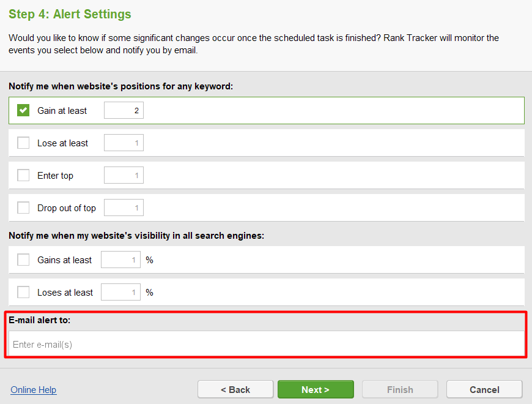The width and height of the screenshot is (532, 404).
Task: Go to previous step with Back button
Action: pyautogui.click(x=235, y=389)
